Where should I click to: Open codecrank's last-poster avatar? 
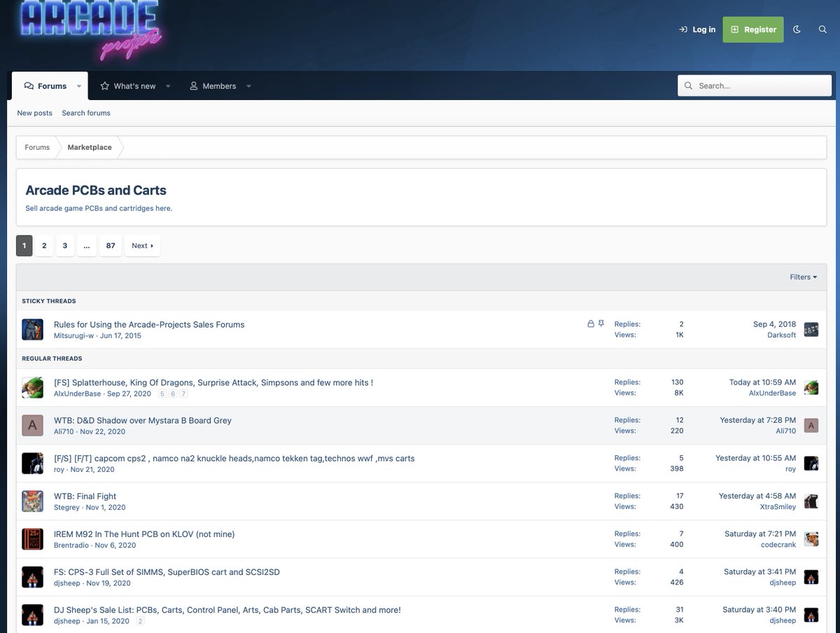811,539
